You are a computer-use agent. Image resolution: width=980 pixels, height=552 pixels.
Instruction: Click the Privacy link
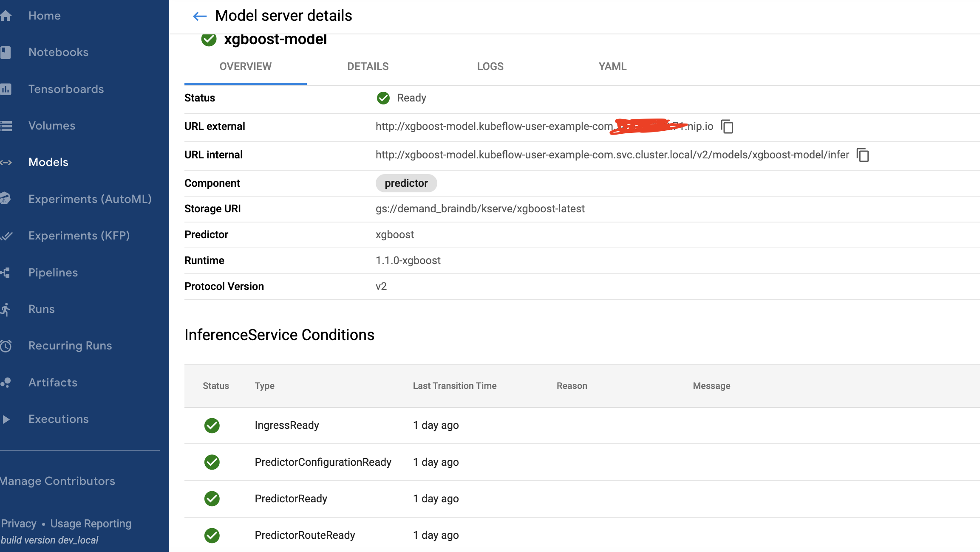coord(18,524)
